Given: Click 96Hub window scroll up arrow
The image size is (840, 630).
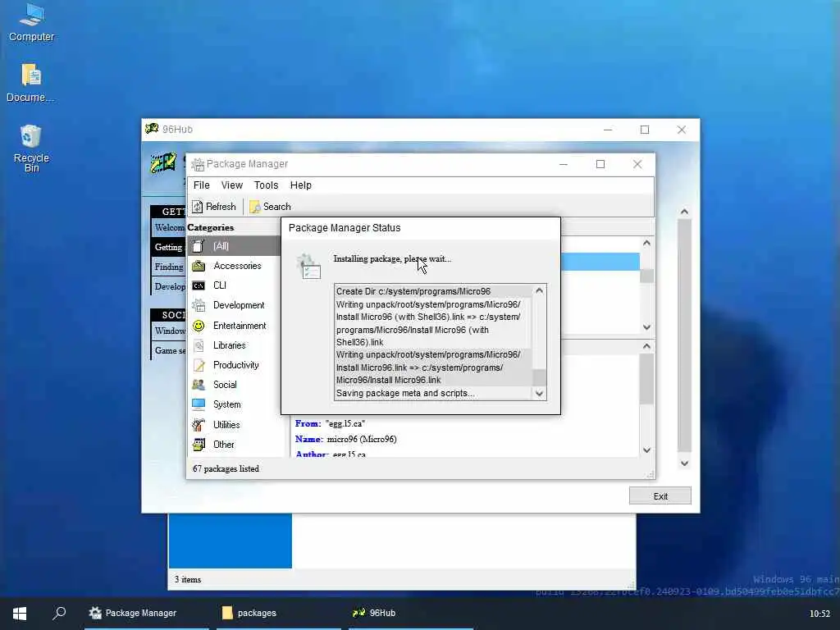Looking at the screenshot, I should coord(684,212).
